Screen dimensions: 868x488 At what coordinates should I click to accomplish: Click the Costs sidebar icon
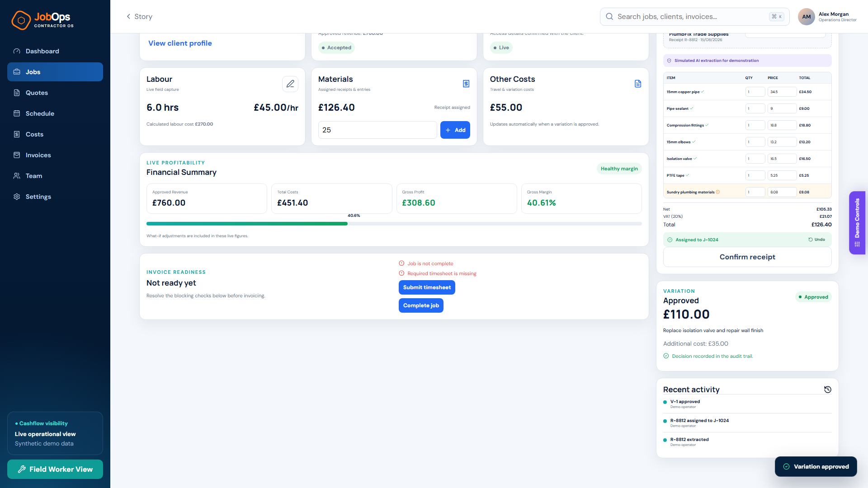[17, 134]
